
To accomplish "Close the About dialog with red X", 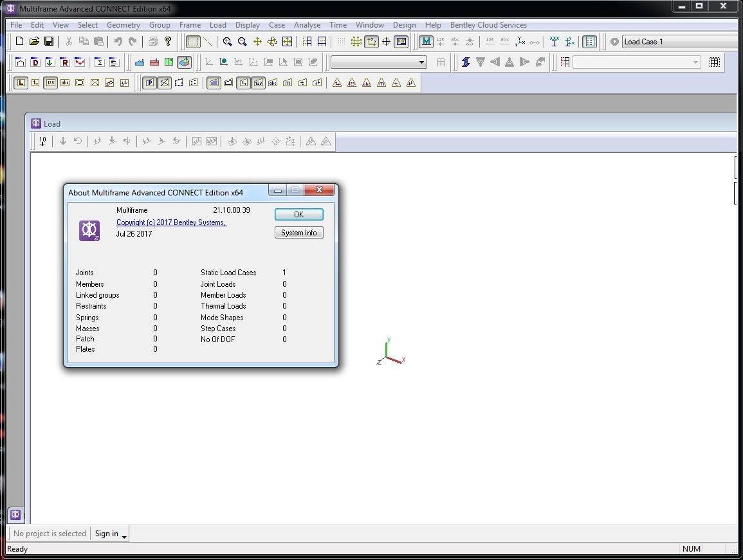I will [x=319, y=190].
